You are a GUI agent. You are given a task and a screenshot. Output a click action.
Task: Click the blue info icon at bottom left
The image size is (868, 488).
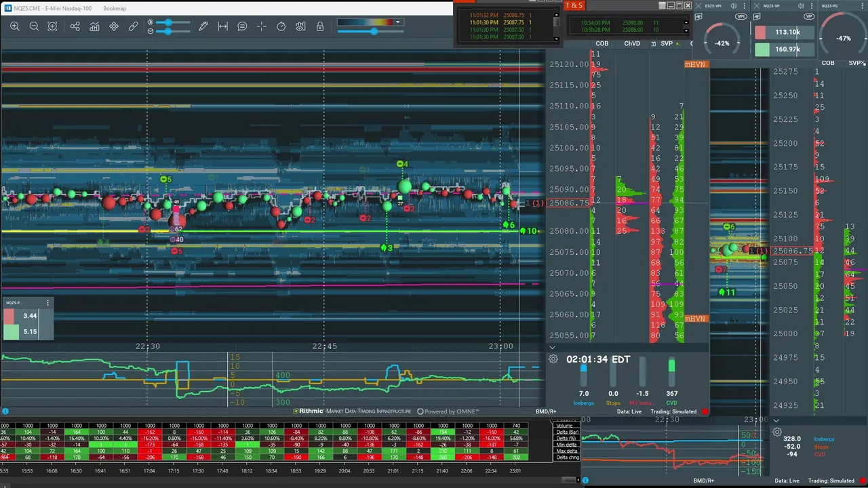[x=5, y=411]
